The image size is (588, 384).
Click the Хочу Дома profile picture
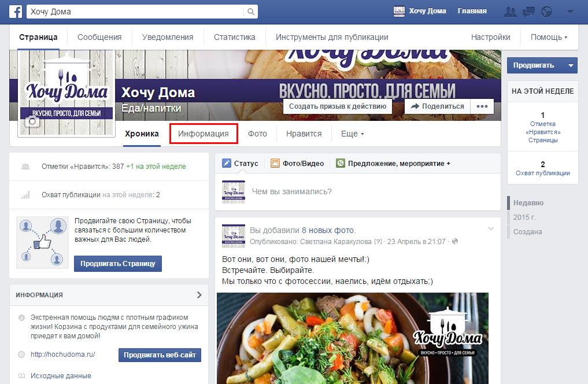click(x=66, y=93)
